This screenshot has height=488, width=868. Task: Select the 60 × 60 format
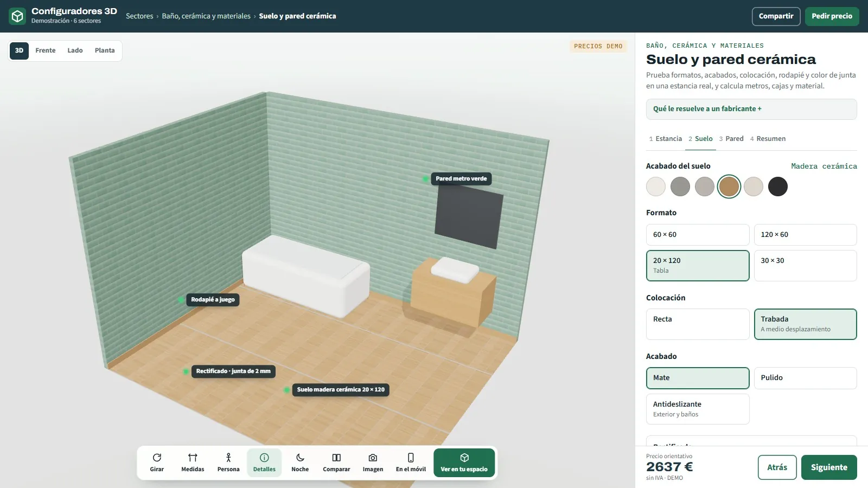point(698,235)
